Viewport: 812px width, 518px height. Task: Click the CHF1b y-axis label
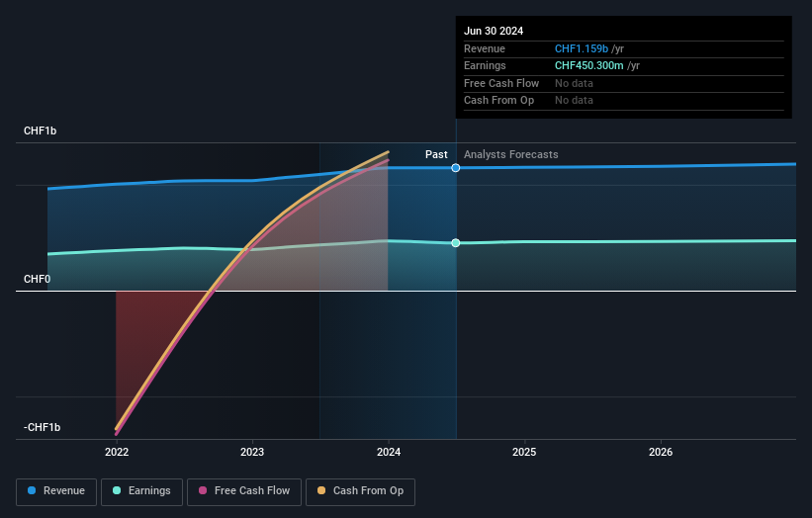click(x=40, y=130)
